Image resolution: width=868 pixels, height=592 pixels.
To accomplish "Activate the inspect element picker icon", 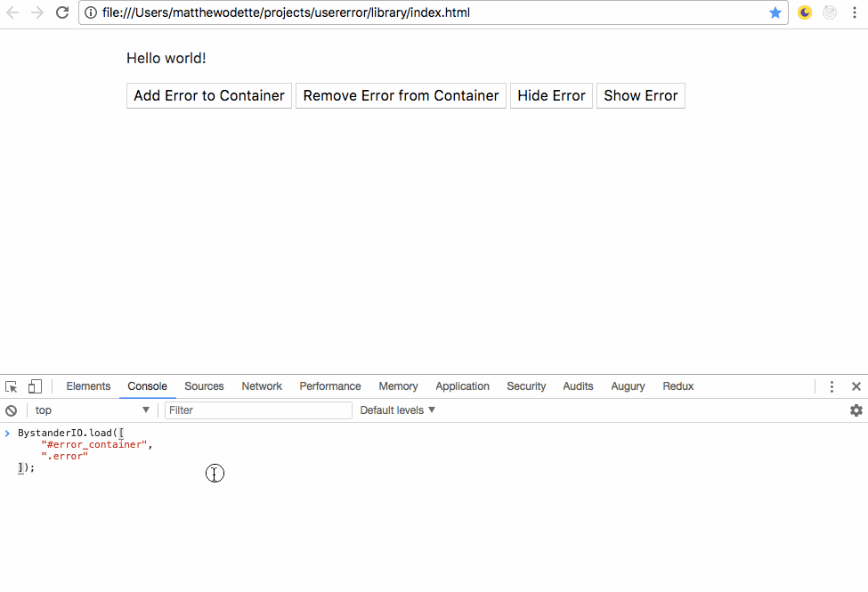I will 11,386.
